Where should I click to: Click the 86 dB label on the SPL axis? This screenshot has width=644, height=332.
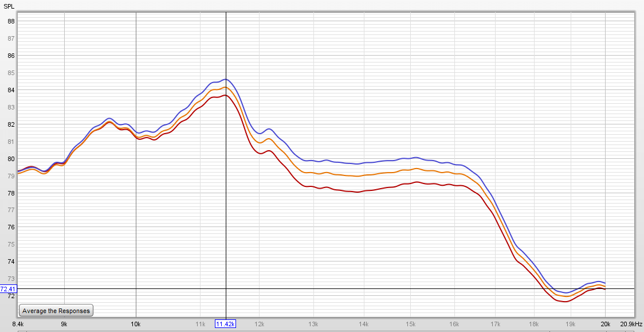(x=11, y=56)
